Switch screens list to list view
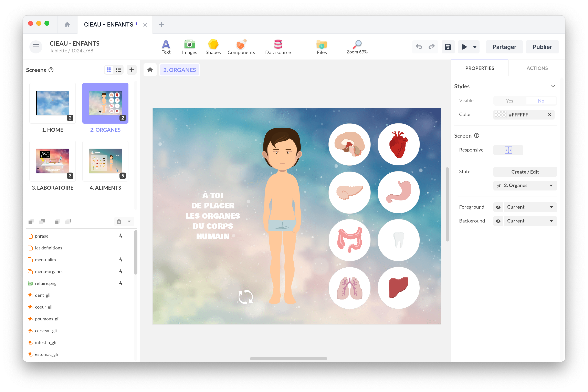This screenshot has width=588, height=392. [x=118, y=70]
